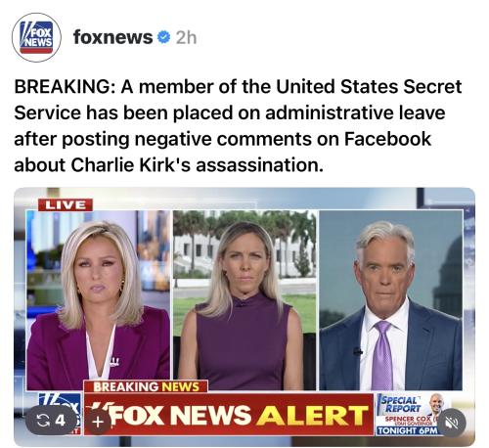
Task: Open the Fox News profile avatar
Action: click(36, 37)
